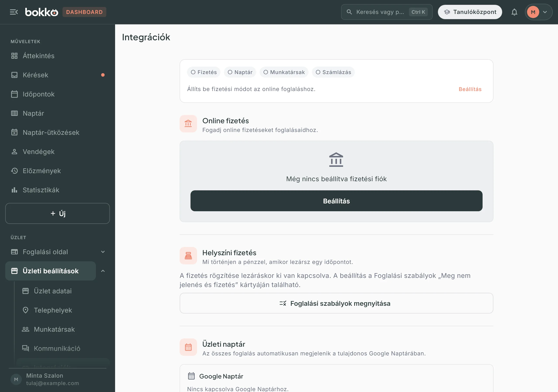Collapse Üzleti beállítások chevron
Viewport: 558px width, 392px height.
click(103, 271)
